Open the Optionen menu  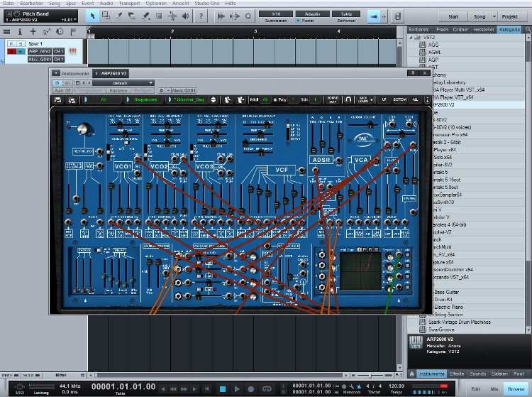pyautogui.click(x=156, y=3)
